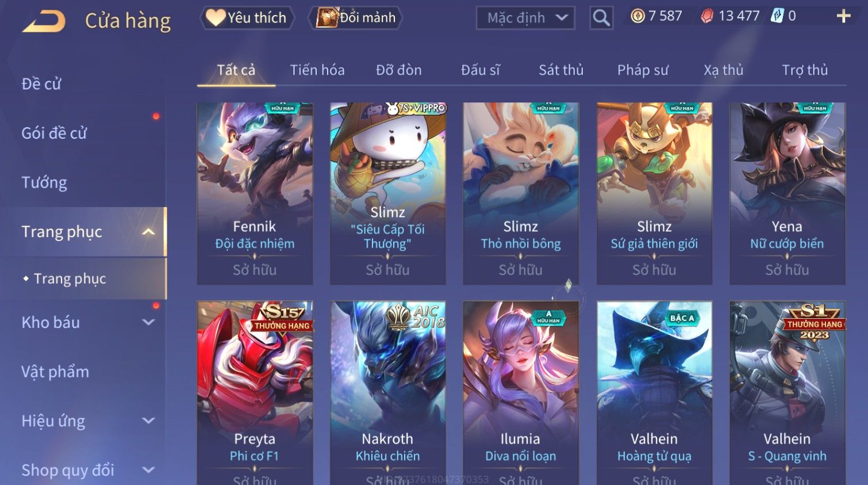Open the search magnifier icon
Image resolution: width=868 pixels, height=485 pixels.
pyautogui.click(x=601, y=18)
